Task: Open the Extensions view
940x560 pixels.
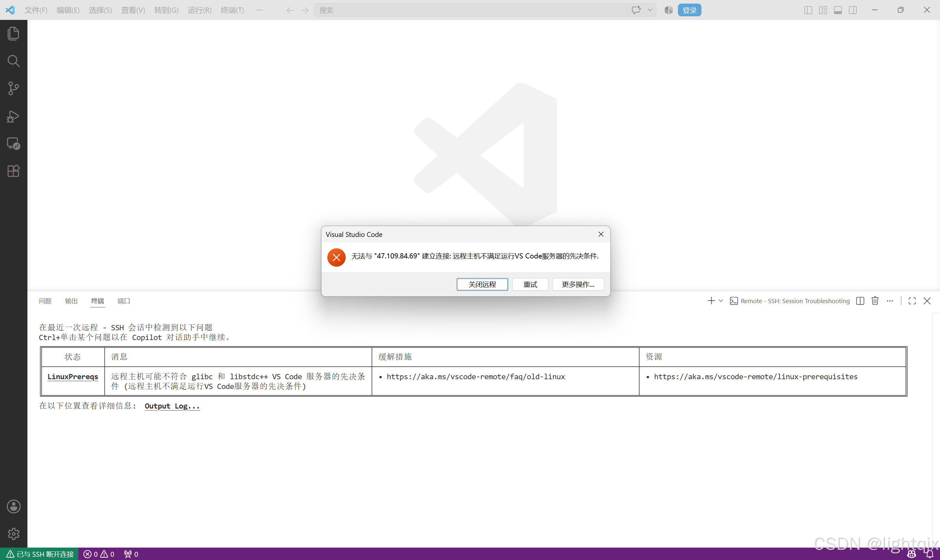Action: click(14, 171)
